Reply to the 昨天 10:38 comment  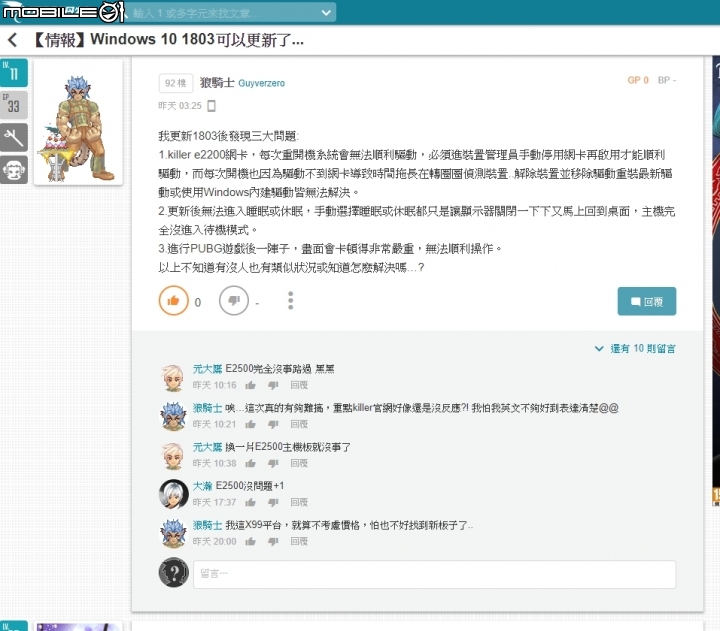[x=299, y=463]
